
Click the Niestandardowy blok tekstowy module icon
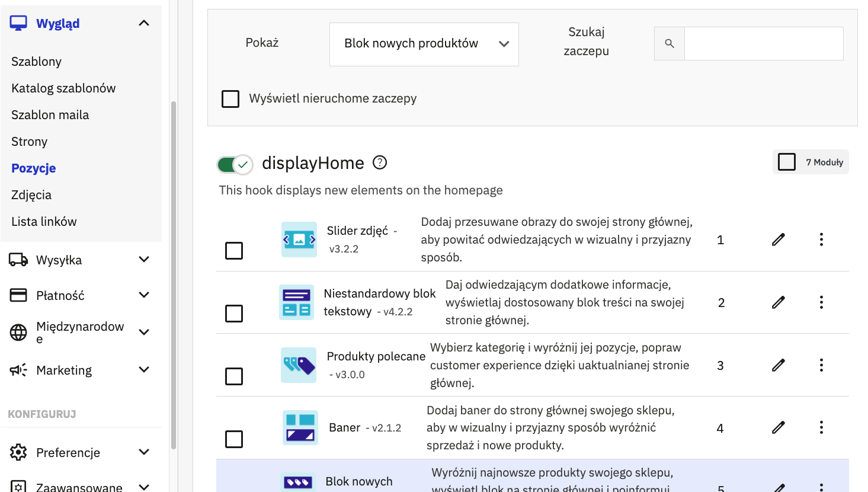[x=296, y=302]
